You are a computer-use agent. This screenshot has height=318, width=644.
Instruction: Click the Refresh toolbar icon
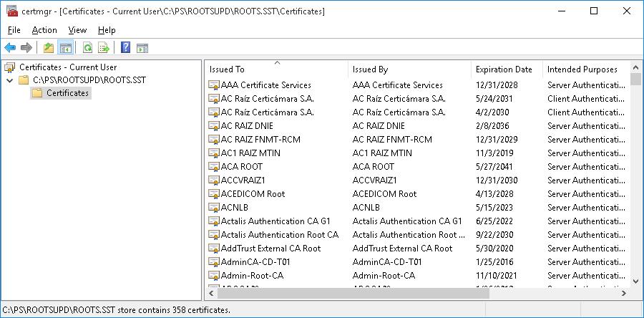click(x=87, y=48)
